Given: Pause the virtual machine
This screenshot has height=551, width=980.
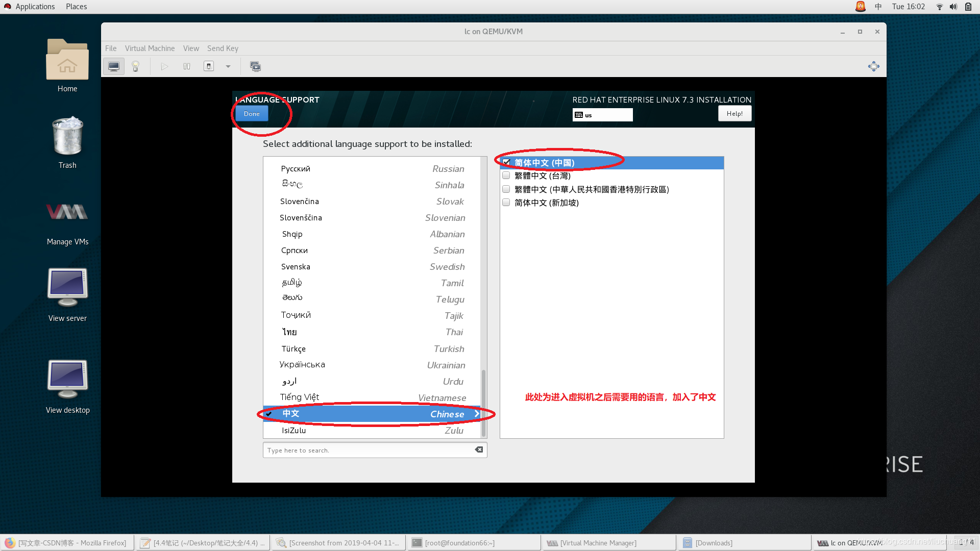Looking at the screenshot, I should (187, 66).
